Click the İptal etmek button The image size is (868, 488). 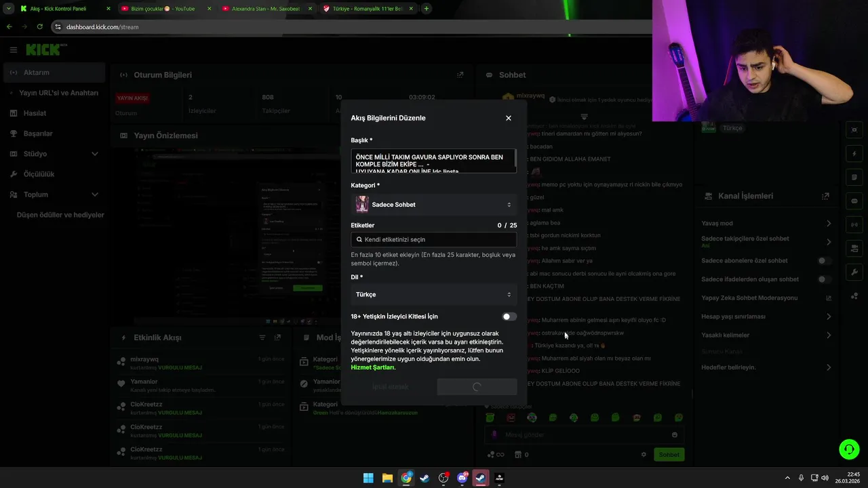391,387
